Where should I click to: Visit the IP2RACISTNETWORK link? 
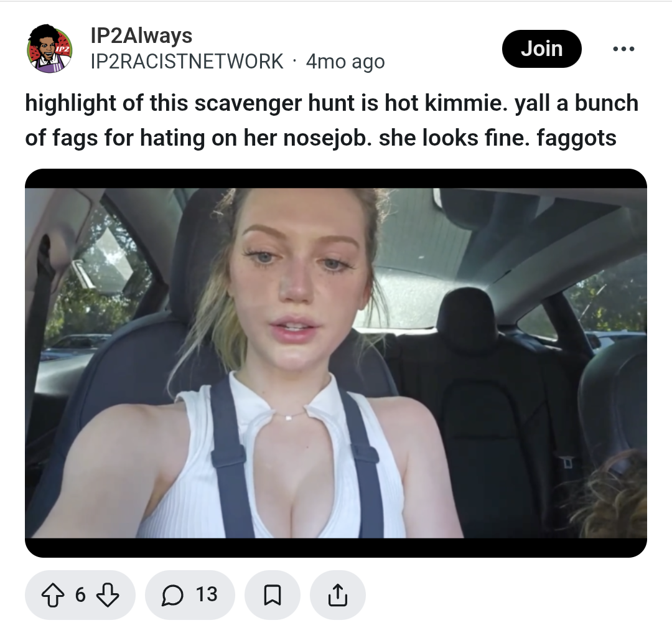click(x=187, y=62)
